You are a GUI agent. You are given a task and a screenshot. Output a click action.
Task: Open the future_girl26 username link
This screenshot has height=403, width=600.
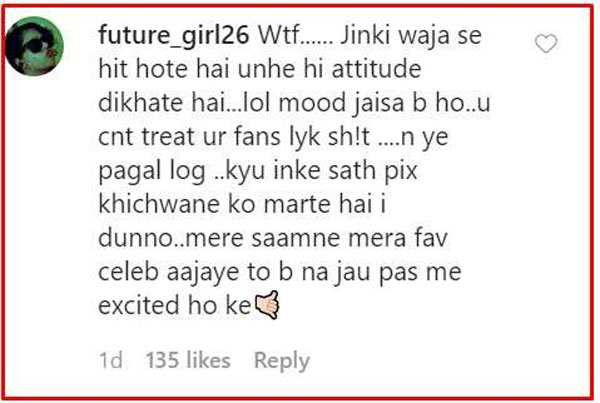[174, 35]
